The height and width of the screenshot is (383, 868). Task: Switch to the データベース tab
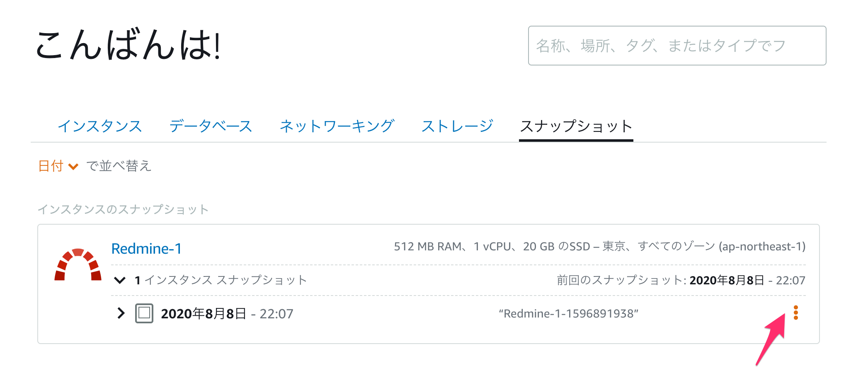211,126
